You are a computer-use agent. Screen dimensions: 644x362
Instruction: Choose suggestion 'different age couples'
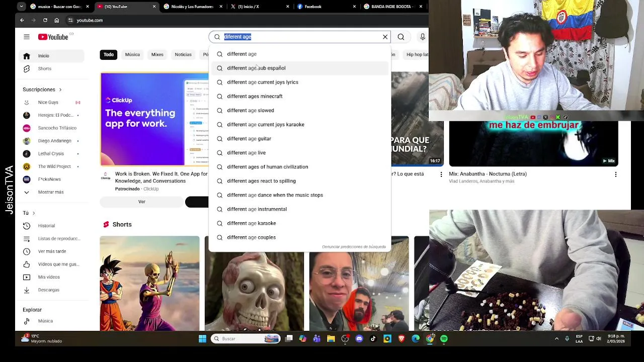tap(300, 237)
